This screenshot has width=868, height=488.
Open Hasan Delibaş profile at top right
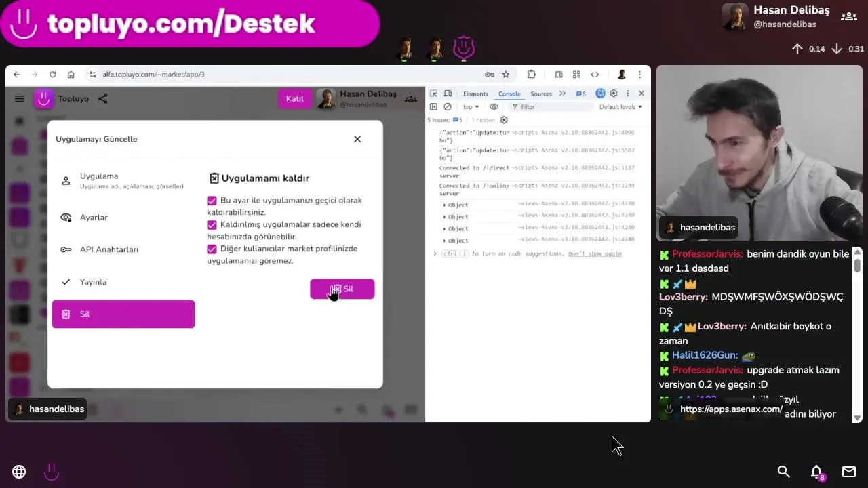776,17
